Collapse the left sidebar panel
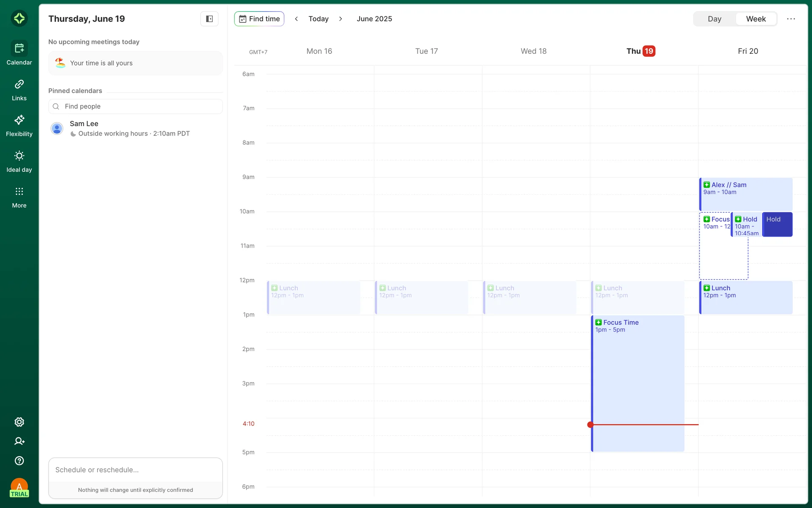The image size is (812, 508). pos(209,19)
